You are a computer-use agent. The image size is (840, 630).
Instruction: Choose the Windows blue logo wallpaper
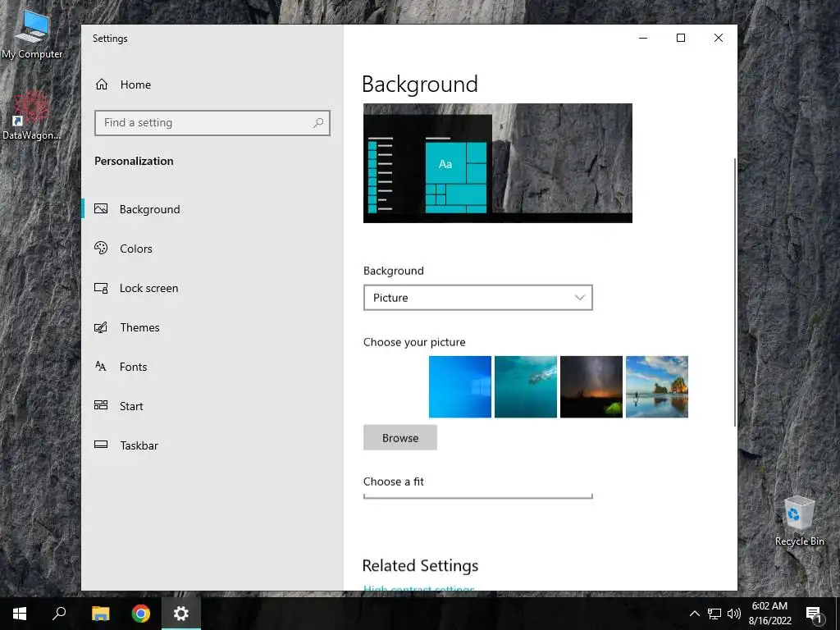point(459,387)
